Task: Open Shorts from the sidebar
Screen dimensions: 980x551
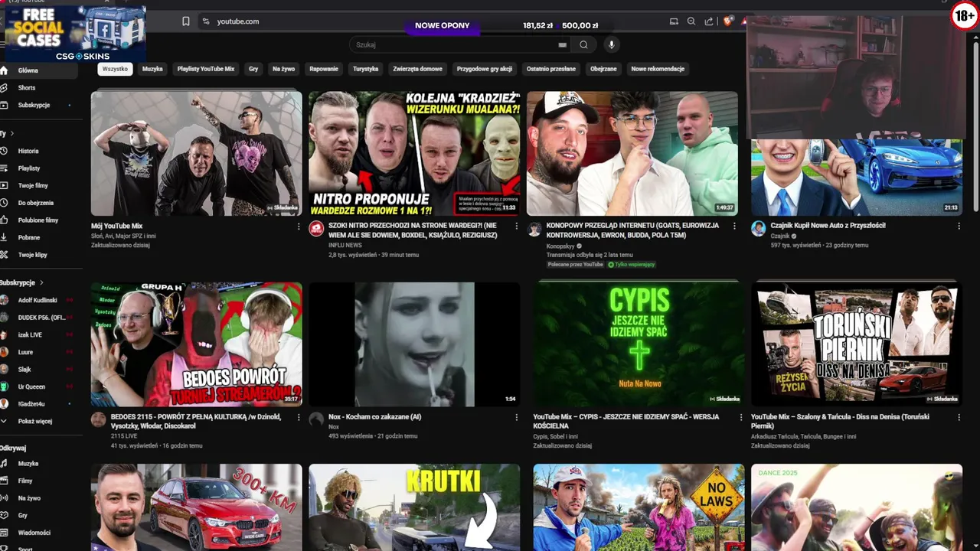Action: [x=37, y=88]
